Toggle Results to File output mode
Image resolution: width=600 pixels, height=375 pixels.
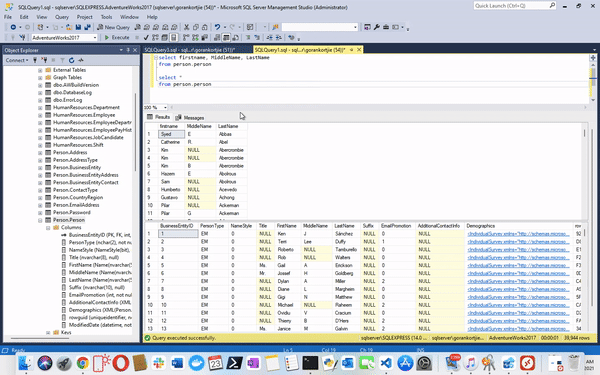tap(235, 38)
